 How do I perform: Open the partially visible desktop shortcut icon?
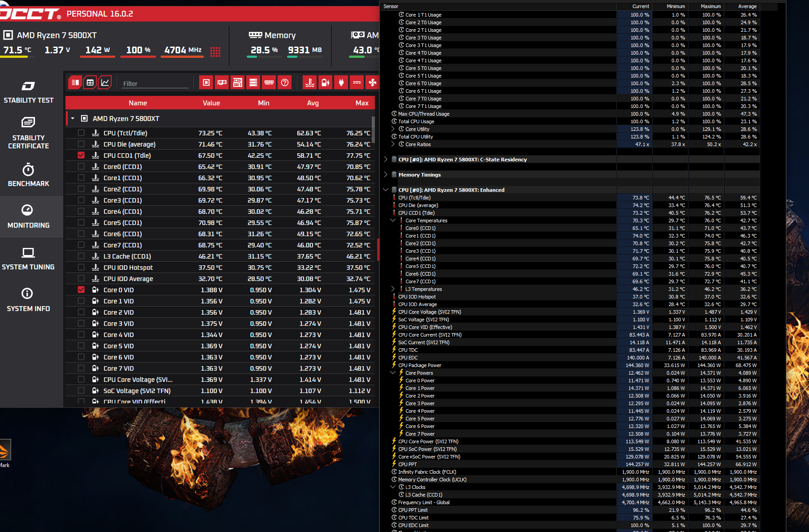pyautogui.click(x=5, y=450)
